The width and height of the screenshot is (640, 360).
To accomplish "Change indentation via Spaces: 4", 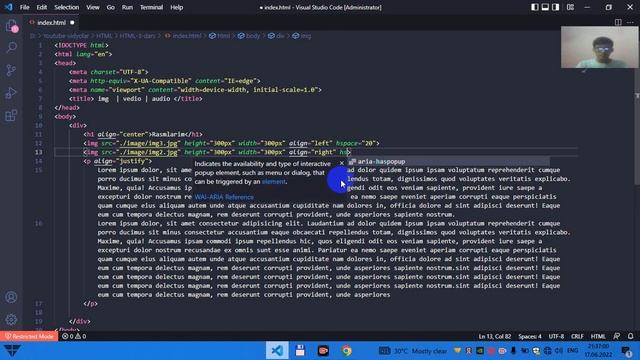I will pyautogui.click(x=530, y=336).
